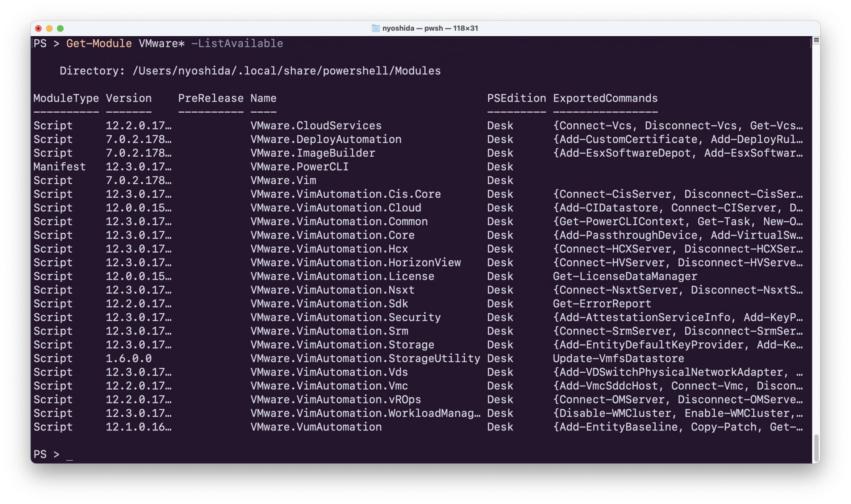
Task: Click the terminal scrollbar thumb
Action: [x=816, y=447]
